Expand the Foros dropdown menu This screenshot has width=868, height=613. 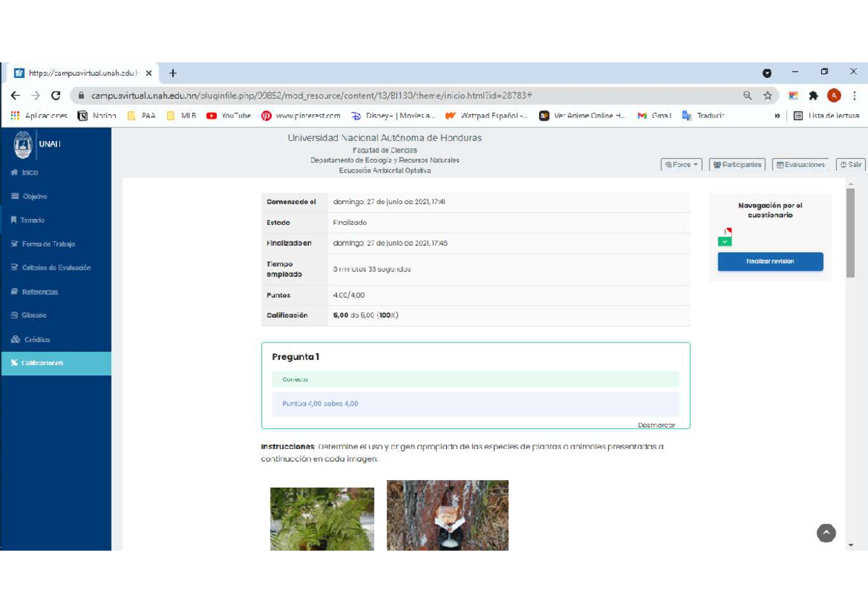(x=682, y=165)
